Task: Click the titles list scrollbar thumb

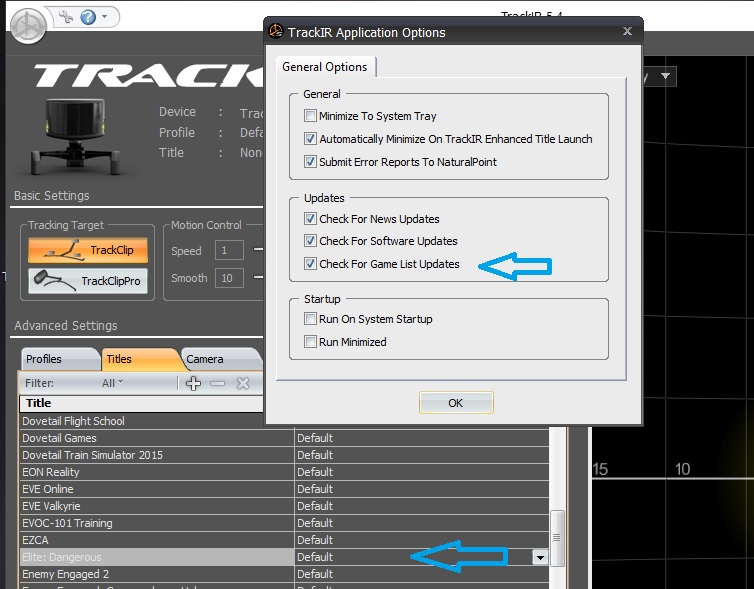Action: click(x=557, y=538)
